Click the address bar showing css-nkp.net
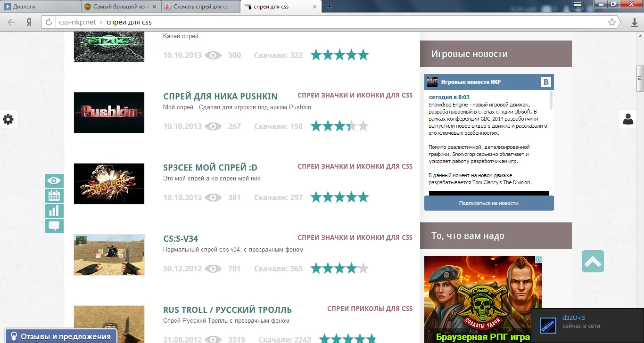The height and width of the screenshot is (343, 644). (330, 22)
